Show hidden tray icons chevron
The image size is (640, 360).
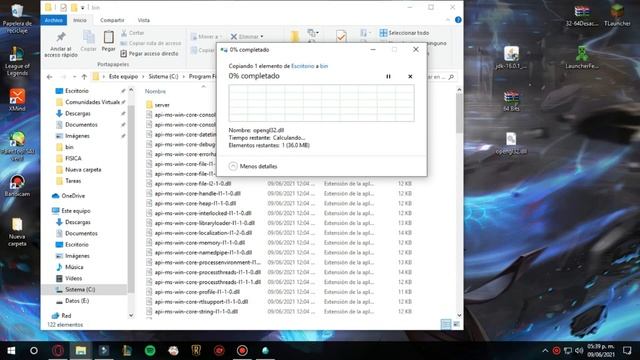coord(545,351)
